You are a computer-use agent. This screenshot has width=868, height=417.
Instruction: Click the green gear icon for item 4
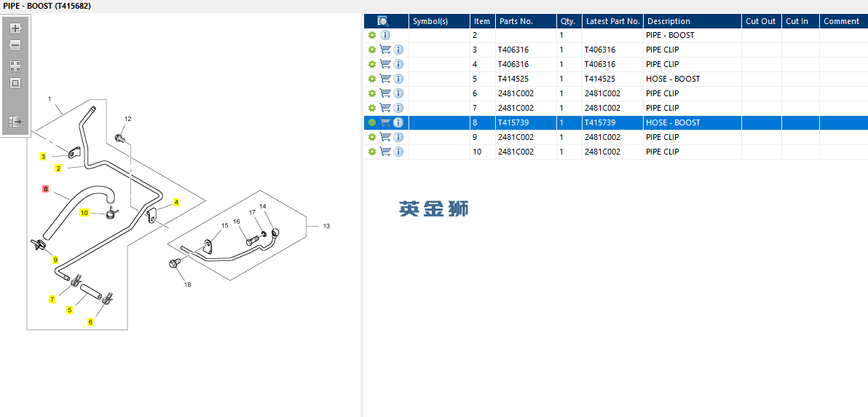372,64
